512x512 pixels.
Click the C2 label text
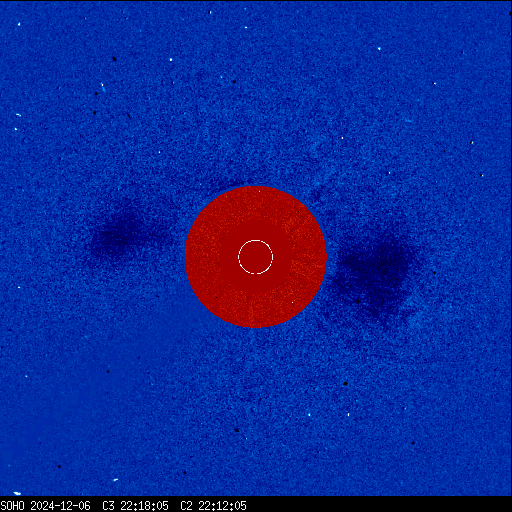pyautogui.click(x=186, y=506)
